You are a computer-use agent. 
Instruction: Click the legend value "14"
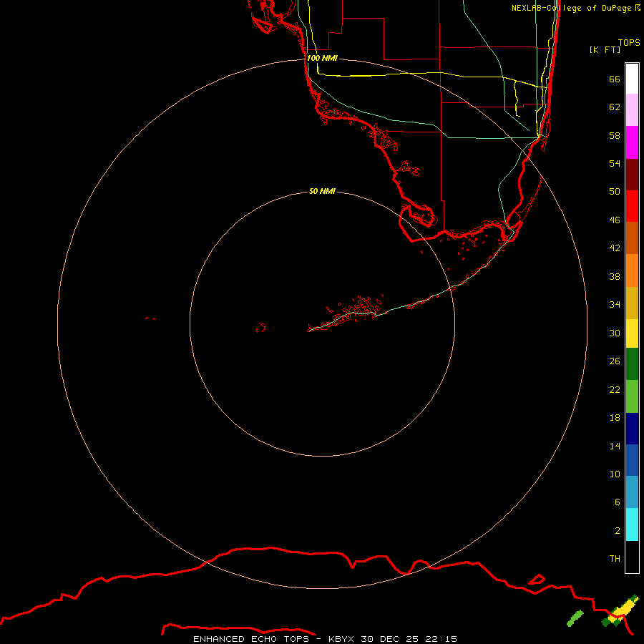click(x=615, y=446)
